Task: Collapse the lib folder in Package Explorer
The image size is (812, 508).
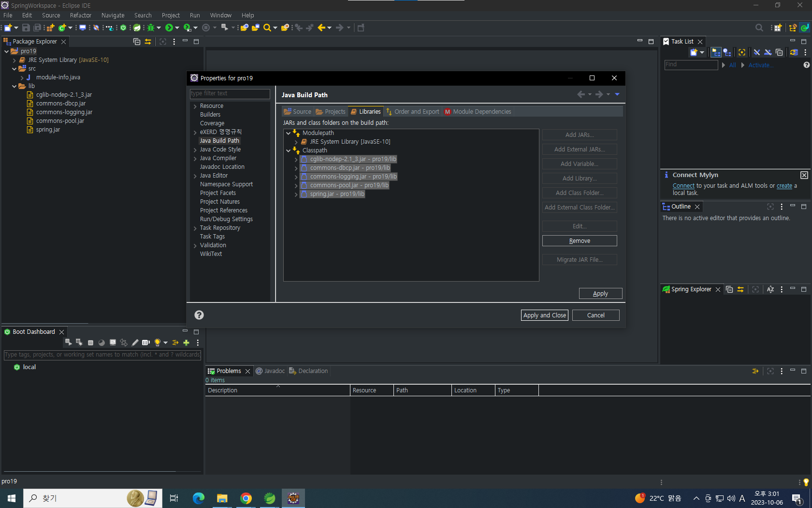Action: click(14, 86)
